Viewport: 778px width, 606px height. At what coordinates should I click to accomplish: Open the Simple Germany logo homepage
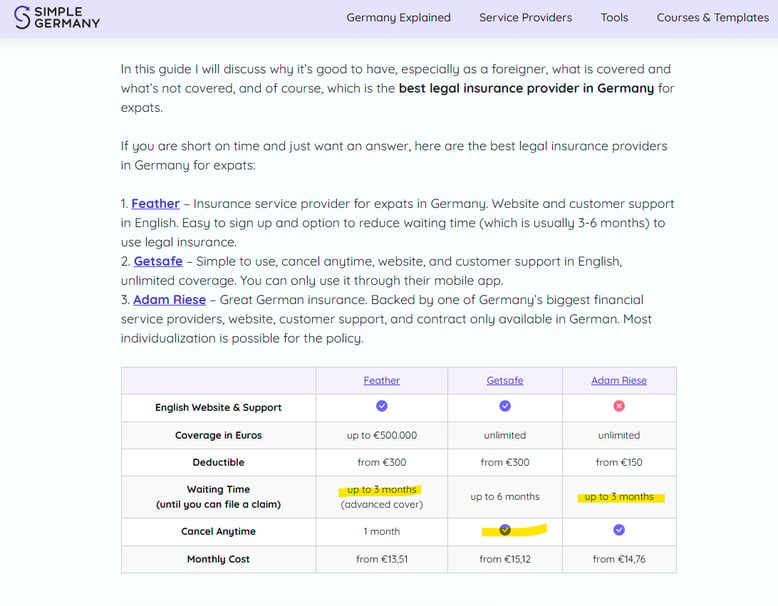point(57,17)
